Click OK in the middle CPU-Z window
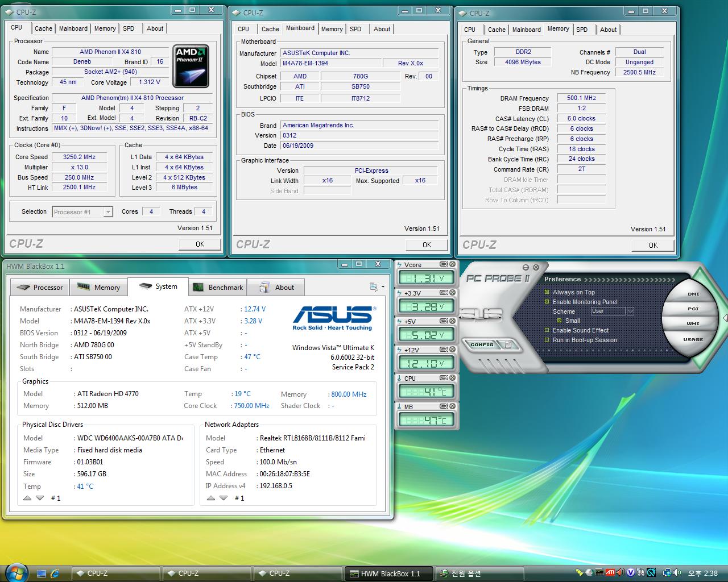The height and width of the screenshot is (582, 728). [x=427, y=245]
